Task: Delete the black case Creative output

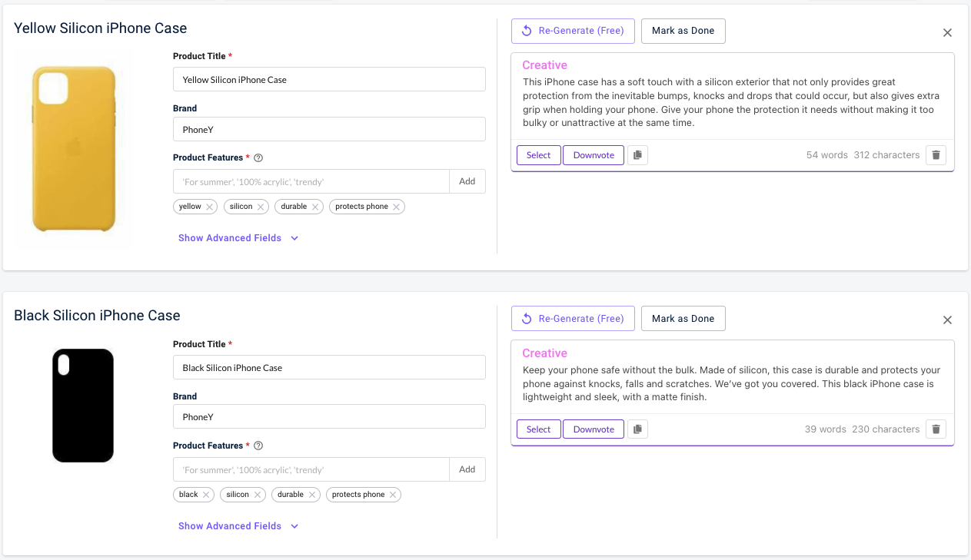Action: pyautogui.click(x=936, y=429)
